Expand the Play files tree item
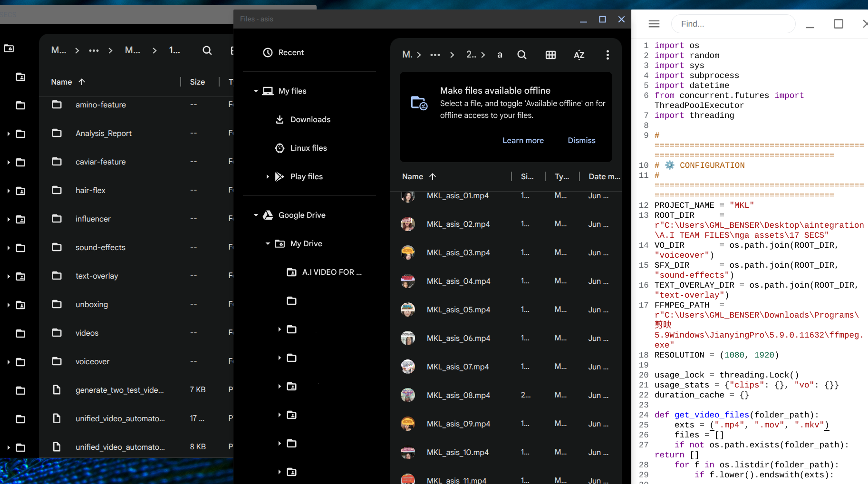Screen dimensions: 868x484 tap(268, 176)
